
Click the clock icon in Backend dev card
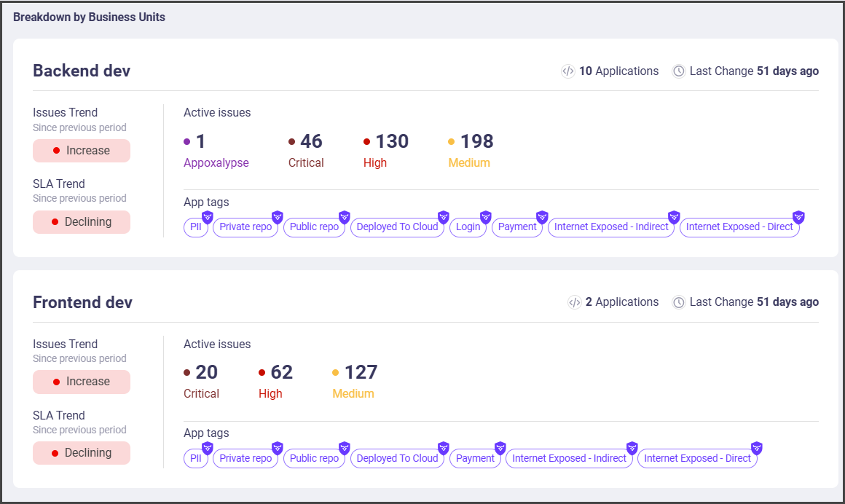(679, 71)
